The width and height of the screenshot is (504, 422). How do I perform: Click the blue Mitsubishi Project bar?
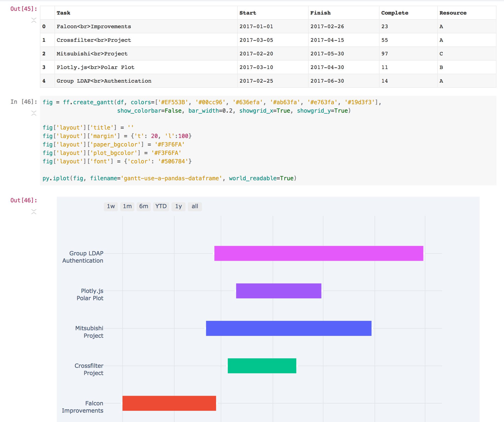(x=288, y=328)
